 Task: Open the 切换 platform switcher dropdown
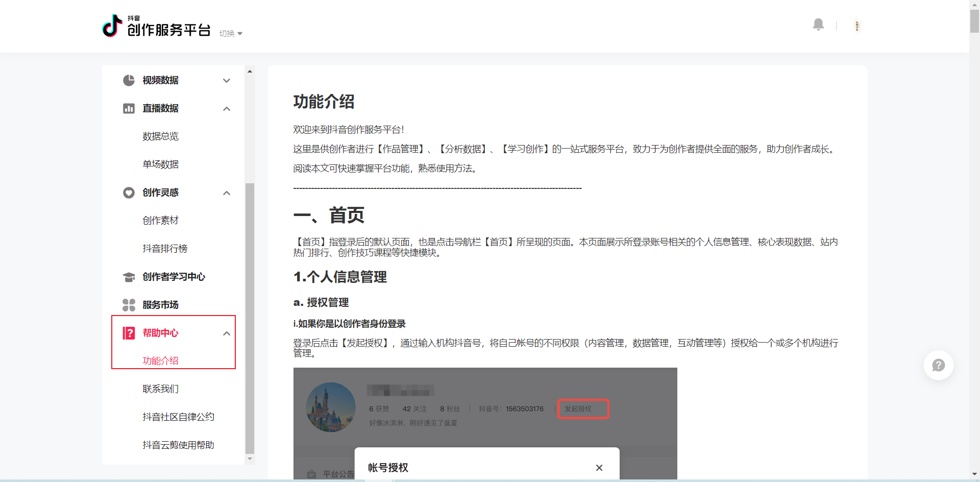[x=231, y=34]
